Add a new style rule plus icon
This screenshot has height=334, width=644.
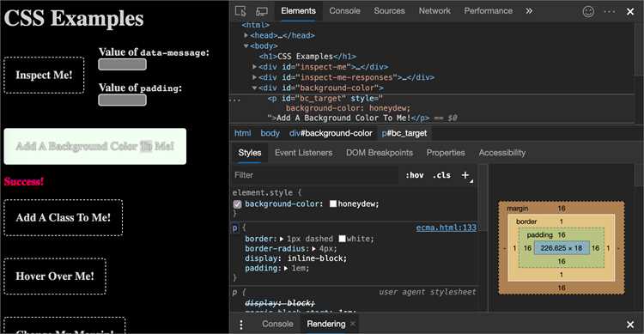(465, 175)
